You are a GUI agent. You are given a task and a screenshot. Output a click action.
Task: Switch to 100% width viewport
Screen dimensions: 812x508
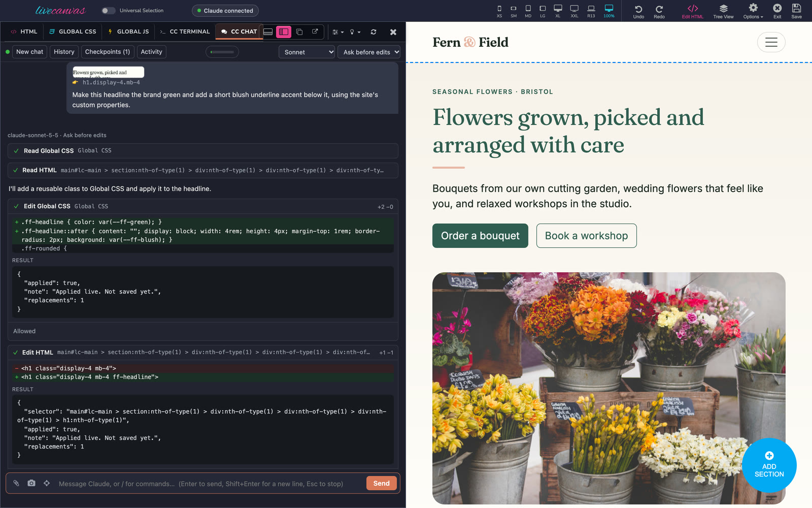609,11
